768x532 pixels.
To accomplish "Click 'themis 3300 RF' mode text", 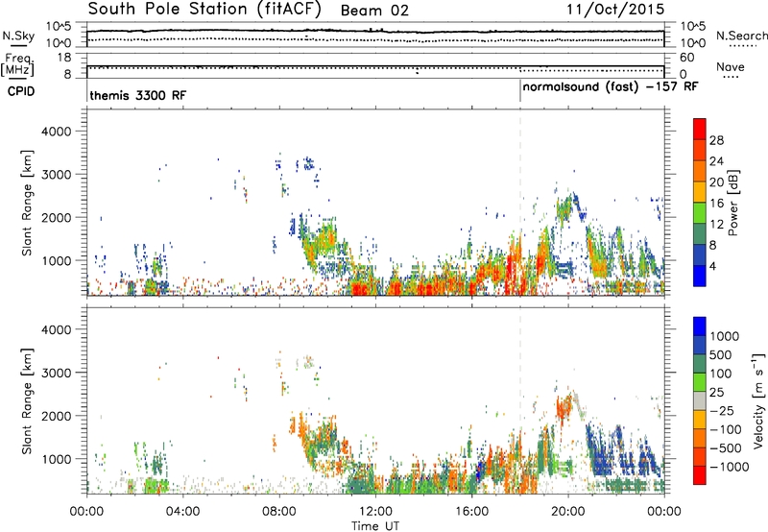I will 138,95.
